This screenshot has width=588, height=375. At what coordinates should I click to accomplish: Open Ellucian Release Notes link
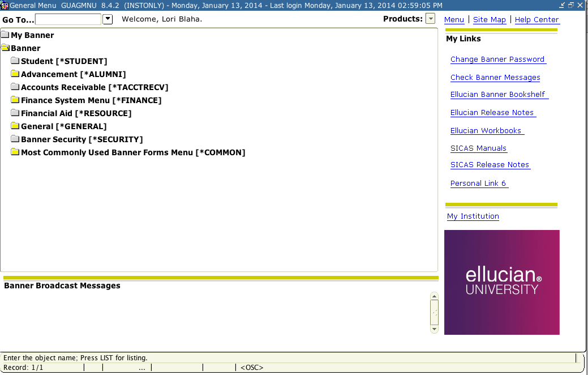click(492, 112)
